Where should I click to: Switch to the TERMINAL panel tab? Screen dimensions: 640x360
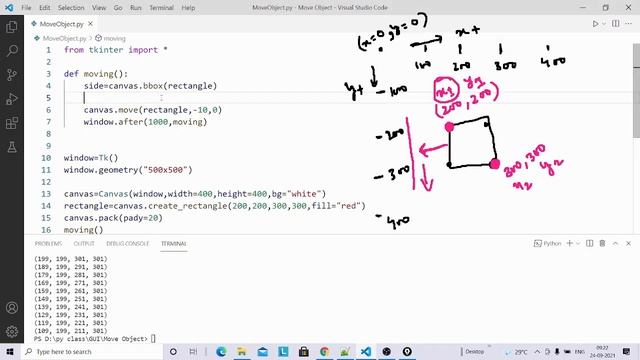click(x=173, y=243)
